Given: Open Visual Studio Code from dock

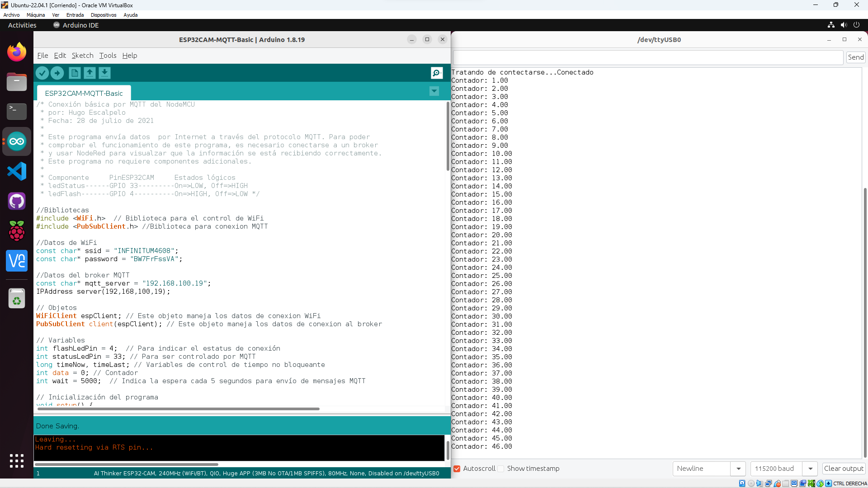Looking at the screenshot, I should point(17,171).
